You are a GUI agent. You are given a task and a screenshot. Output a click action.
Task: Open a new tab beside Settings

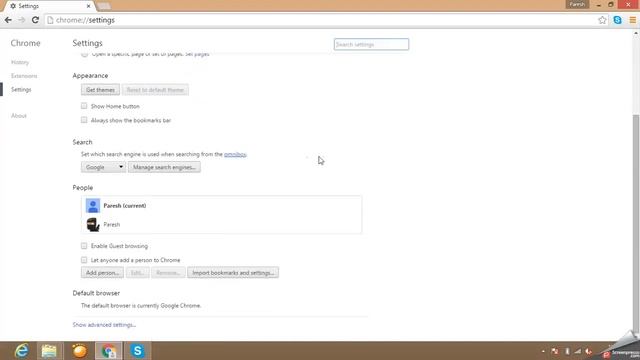click(x=104, y=6)
